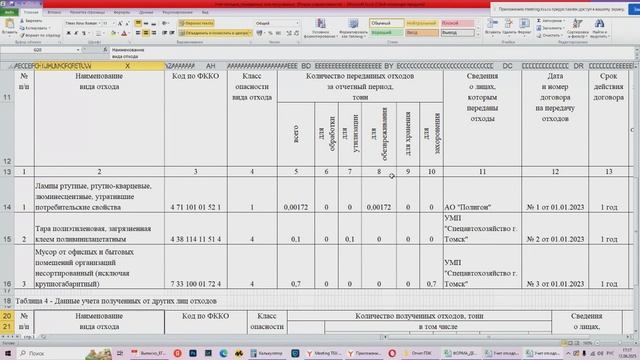640x360 pixels.
Task: Expand the cell styles gallery
Action: [478, 36]
